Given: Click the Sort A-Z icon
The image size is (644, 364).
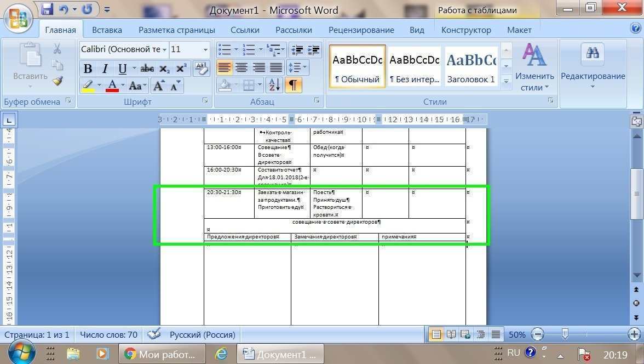Looking at the screenshot, I should [x=274, y=85].
